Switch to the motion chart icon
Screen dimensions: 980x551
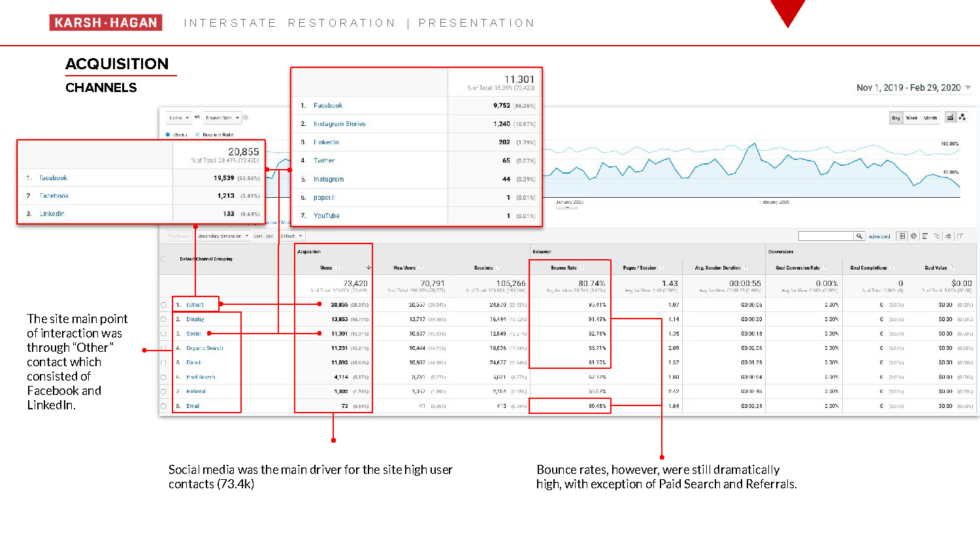pos(962,118)
